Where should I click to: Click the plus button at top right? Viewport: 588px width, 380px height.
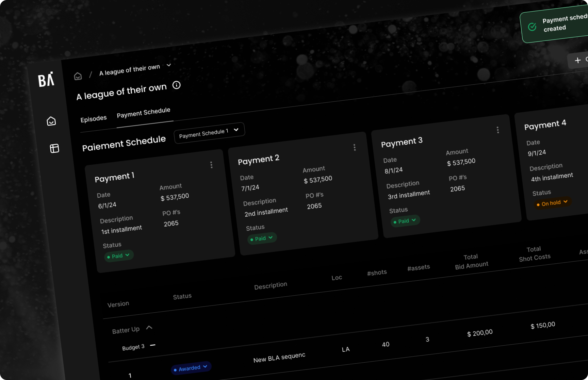point(578,60)
